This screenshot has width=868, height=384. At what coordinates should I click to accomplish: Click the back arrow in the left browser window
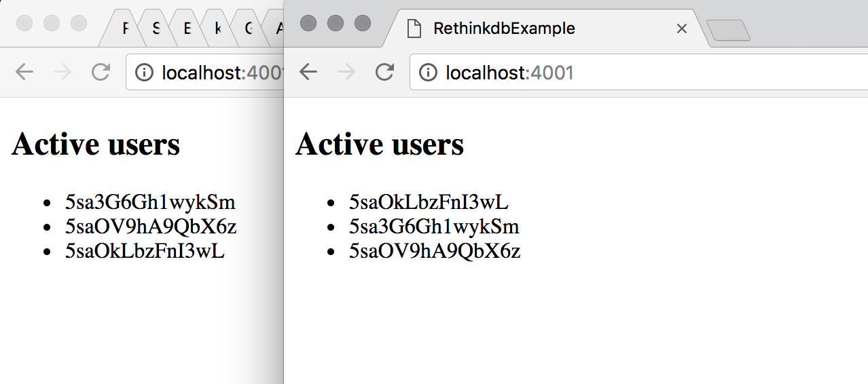(x=24, y=72)
